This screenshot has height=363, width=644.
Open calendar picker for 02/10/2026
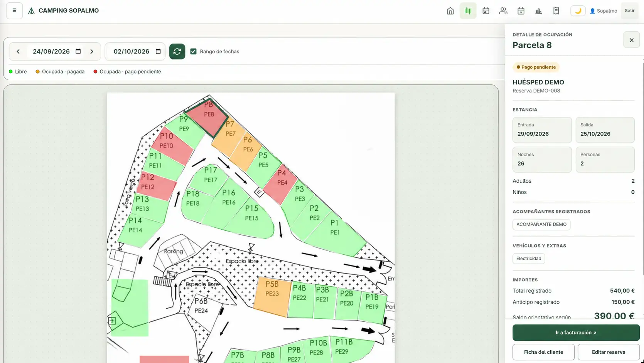(x=158, y=52)
